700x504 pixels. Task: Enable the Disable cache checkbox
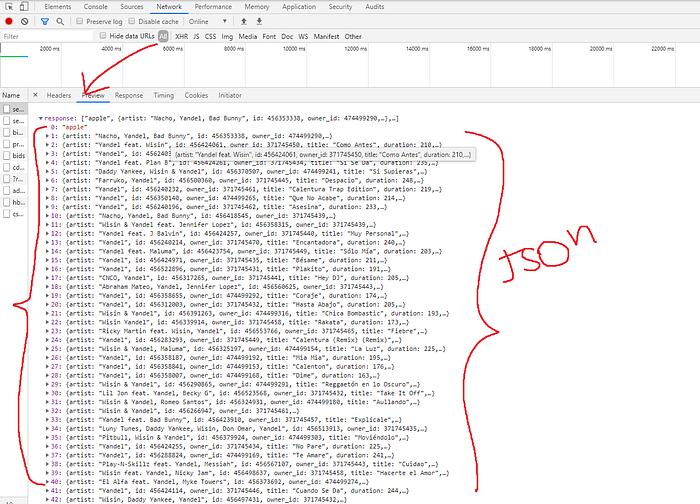[x=132, y=21]
